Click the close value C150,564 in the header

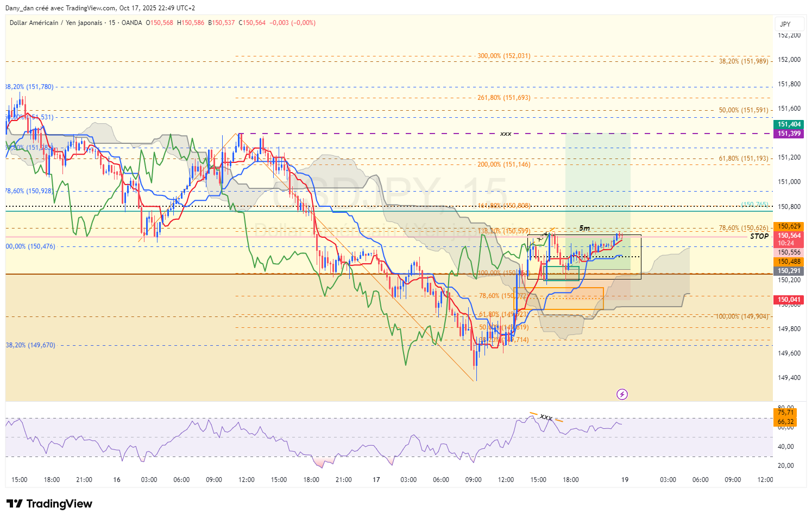[253, 23]
